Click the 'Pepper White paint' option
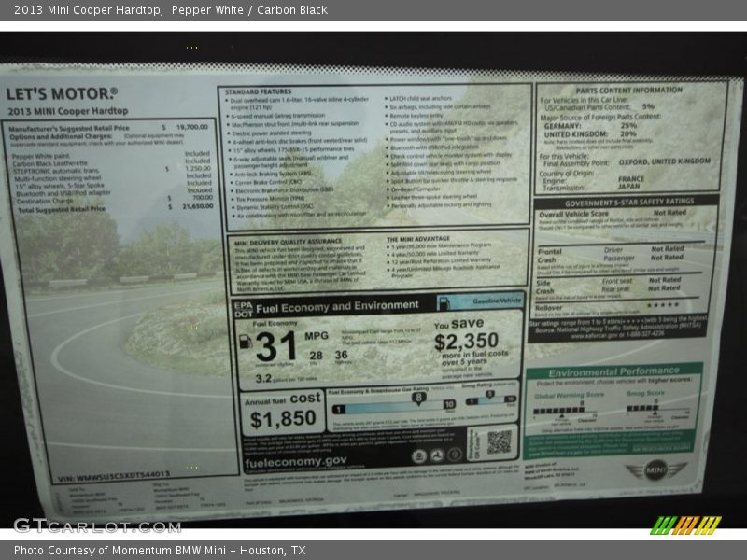This screenshot has height=560, width=747. click(40, 156)
